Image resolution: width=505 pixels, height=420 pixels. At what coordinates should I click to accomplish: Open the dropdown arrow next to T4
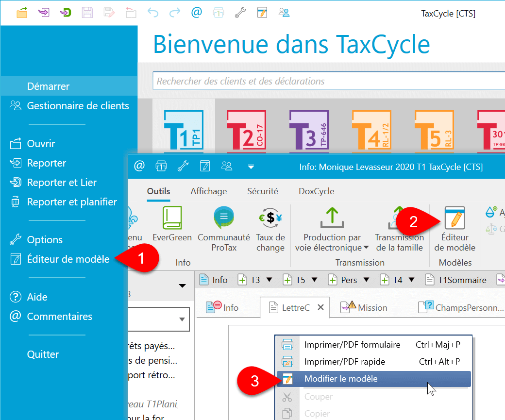click(x=411, y=280)
